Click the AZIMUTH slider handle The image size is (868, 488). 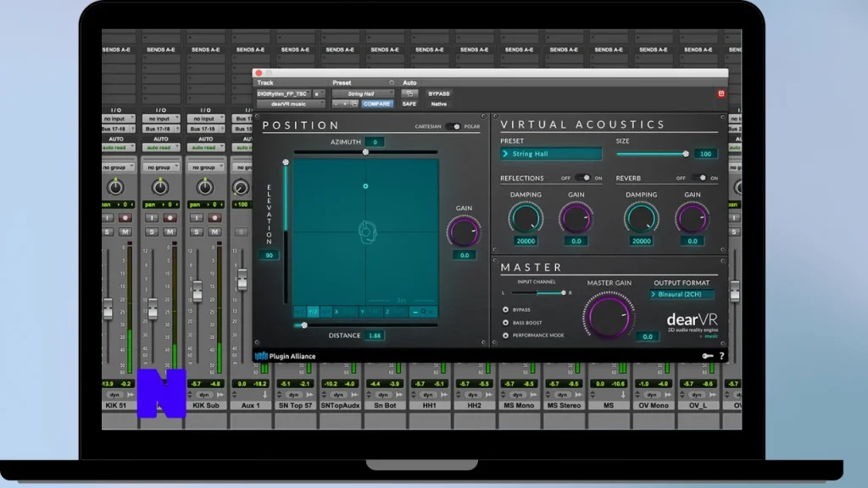coord(365,152)
